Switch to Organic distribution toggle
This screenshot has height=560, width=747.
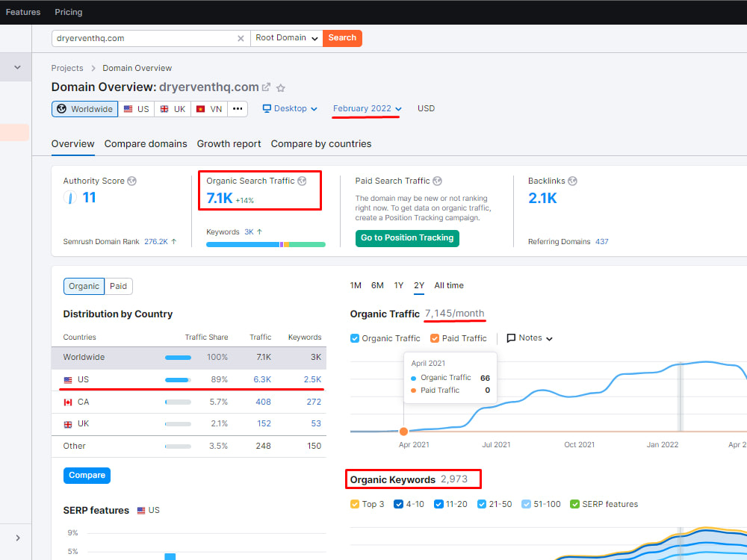[x=84, y=286]
